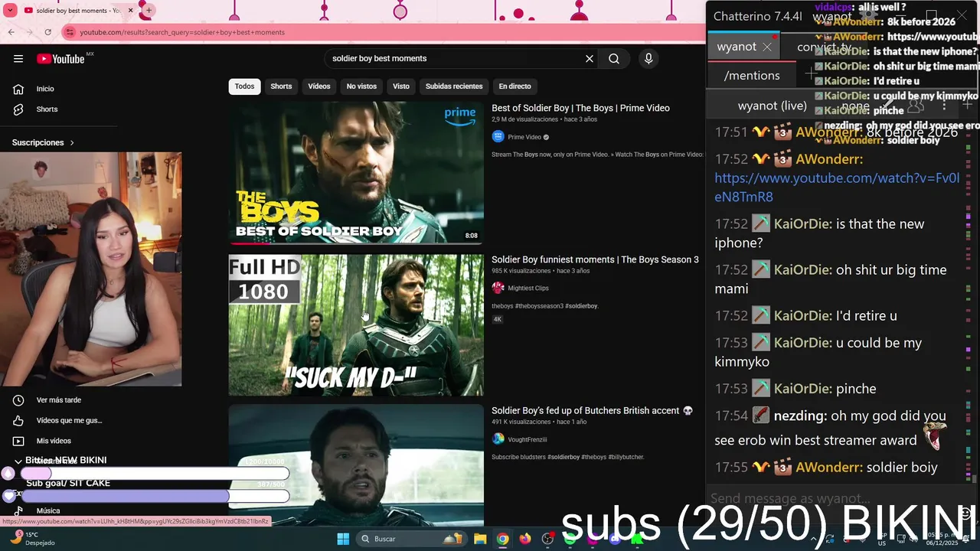Open 'Videos que me gus...' liked videos

click(x=69, y=420)
